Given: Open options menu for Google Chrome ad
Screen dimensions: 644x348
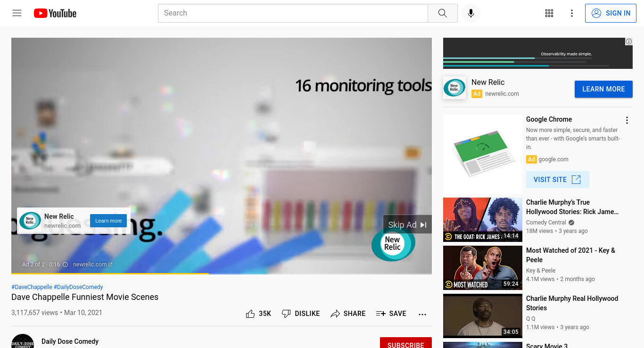Looking at the screenshot, I should click(x=627, y=120).
